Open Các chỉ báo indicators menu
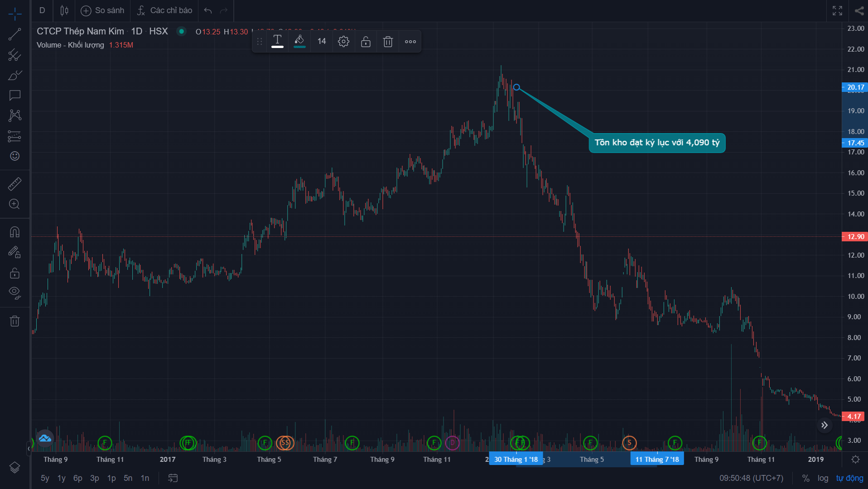Screen dimensions: 868x489 165,10
